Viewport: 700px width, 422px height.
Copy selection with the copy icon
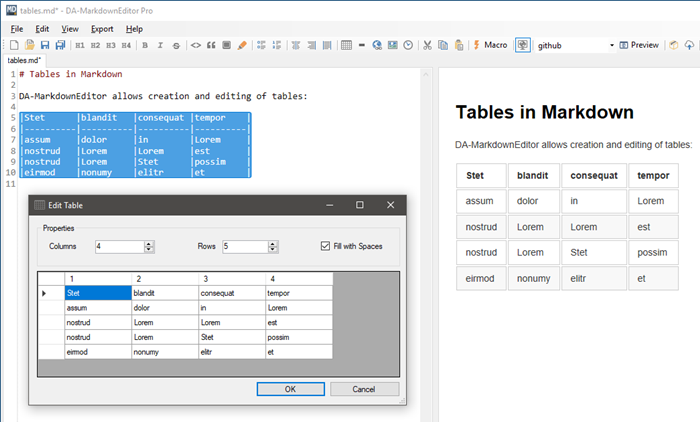[x=443, y=45]
